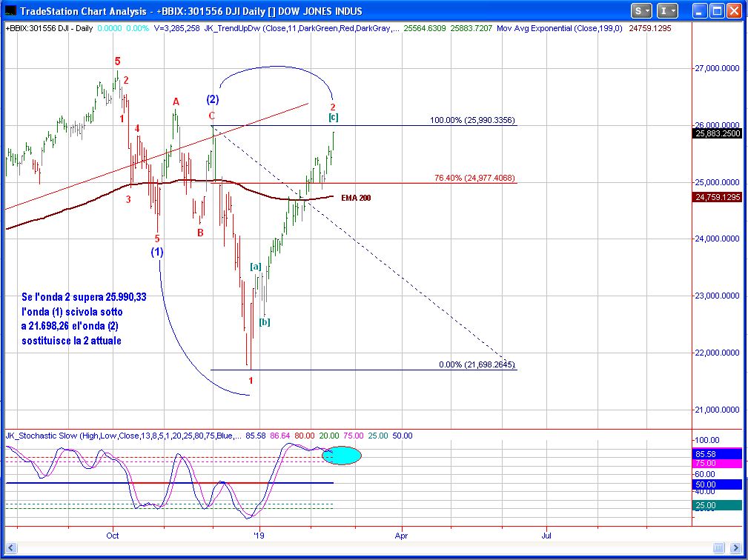Click the 86.64 stochastic value

pos(280,436)
